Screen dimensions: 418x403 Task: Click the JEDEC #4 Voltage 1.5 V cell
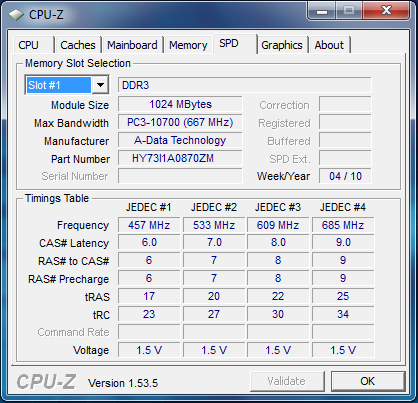(343, 350)
